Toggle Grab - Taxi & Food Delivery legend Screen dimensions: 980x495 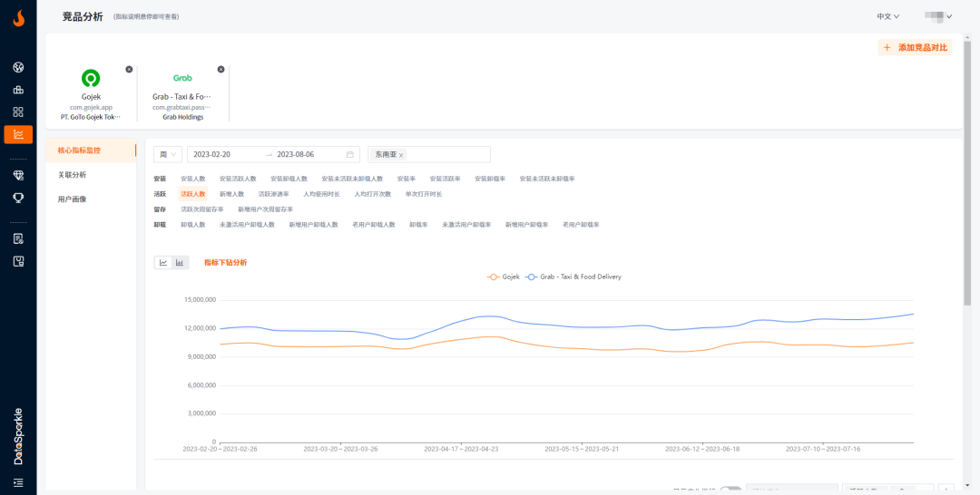pos(573,277)
